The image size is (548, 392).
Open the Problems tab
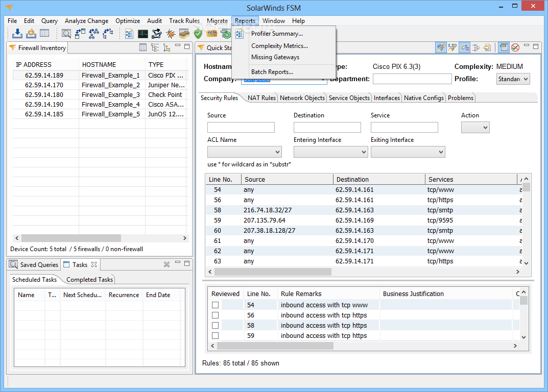461,98
